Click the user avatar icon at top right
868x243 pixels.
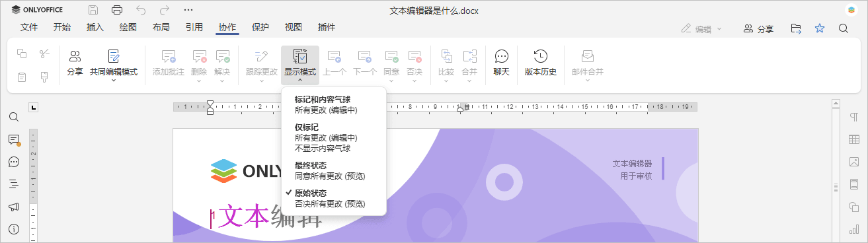(851, 10)
